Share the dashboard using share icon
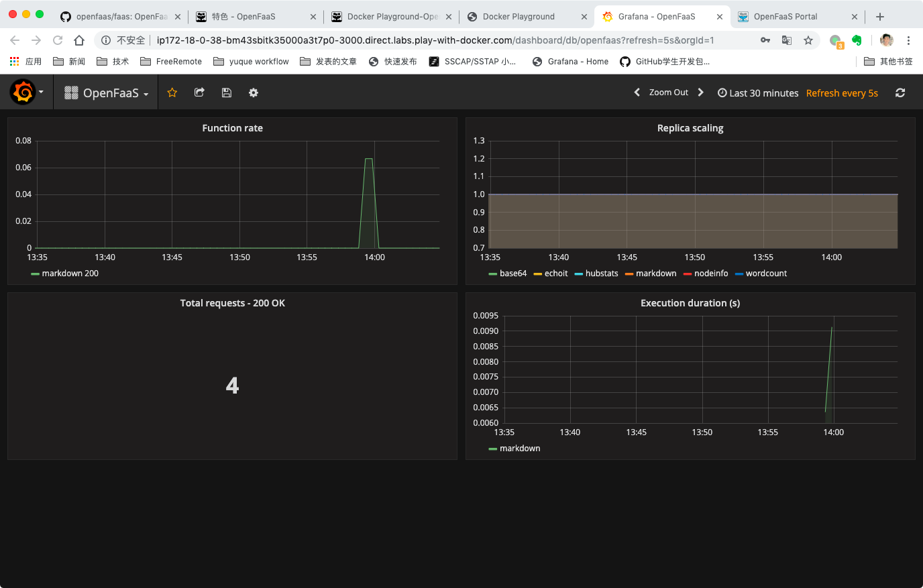Image resolution: width=923 pixels, height=588 pixels. [199, 93]
